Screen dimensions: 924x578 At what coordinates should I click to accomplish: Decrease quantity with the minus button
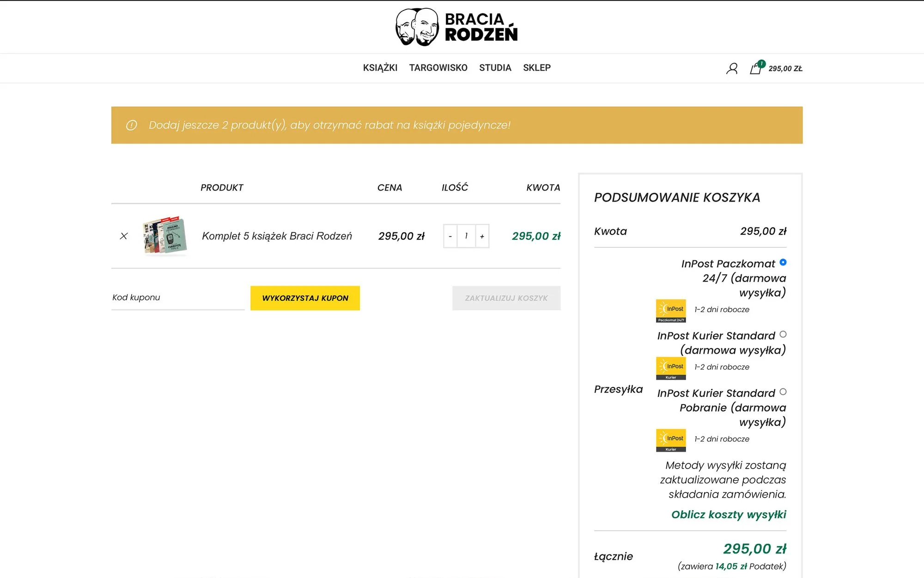[450, 236]
